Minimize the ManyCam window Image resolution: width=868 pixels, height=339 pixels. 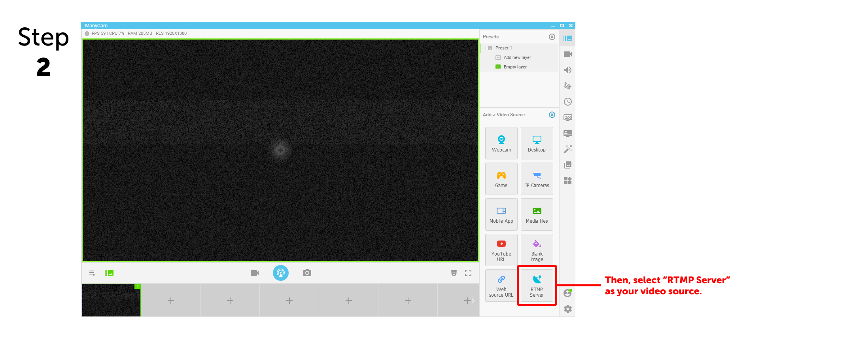553,26
